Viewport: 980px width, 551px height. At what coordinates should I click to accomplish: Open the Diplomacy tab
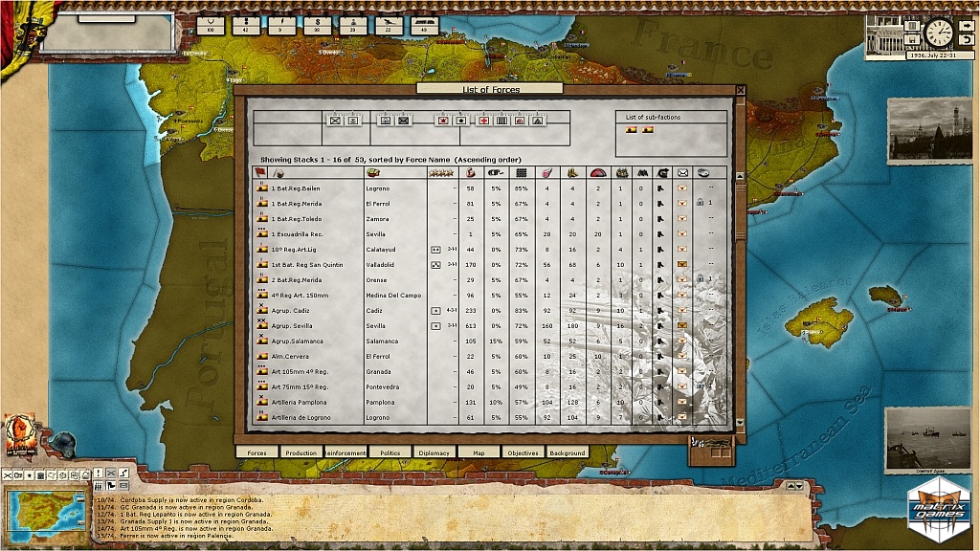click(434, 452)
